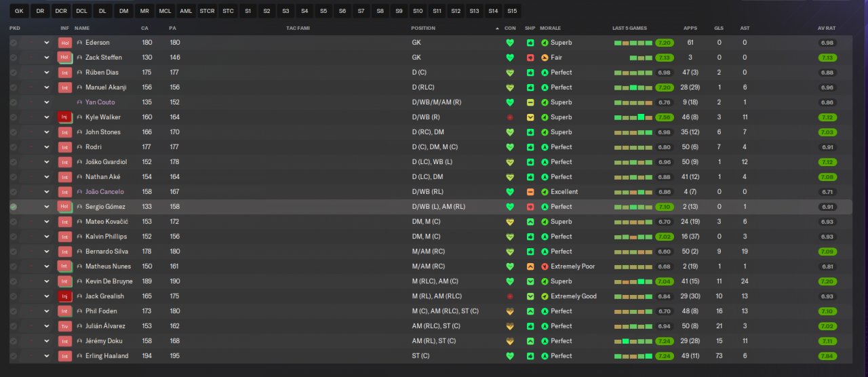Click Kalvin Phillips's last 5 games bars

(633, 237)
